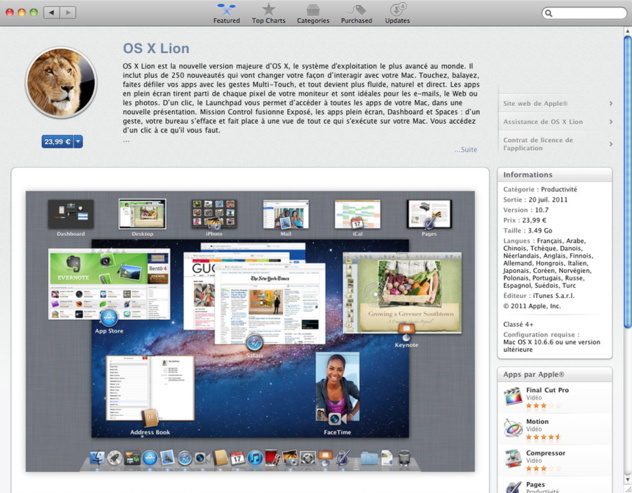The height and width of the screenshot is (493, 632).
Task: Click Finder icon in the screenshot dock
Action: tap(97, 458)
